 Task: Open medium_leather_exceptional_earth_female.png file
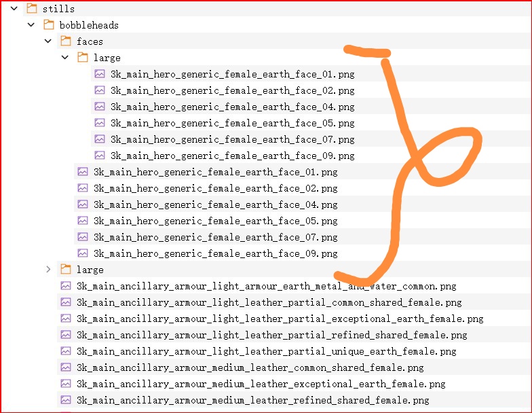261,384
